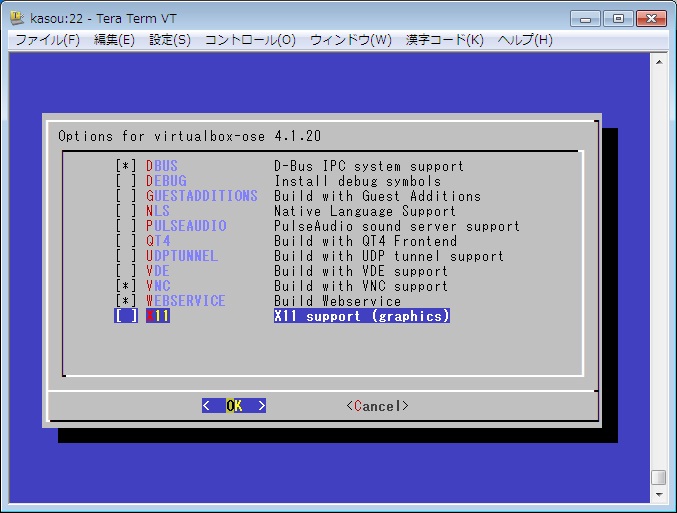Open the 設定(S) menu
677x513 pixels.
170,40
